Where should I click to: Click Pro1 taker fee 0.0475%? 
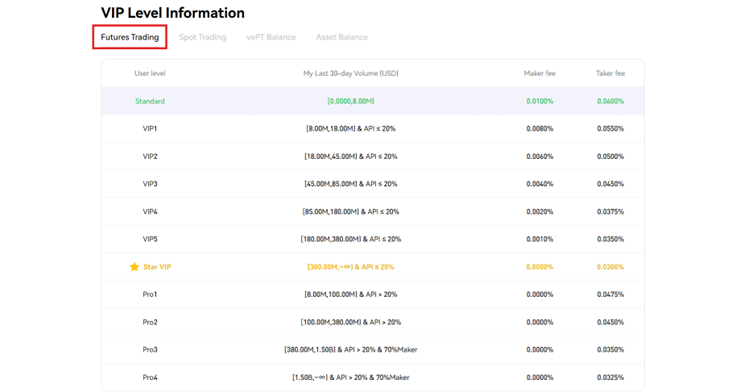point(611,294)
